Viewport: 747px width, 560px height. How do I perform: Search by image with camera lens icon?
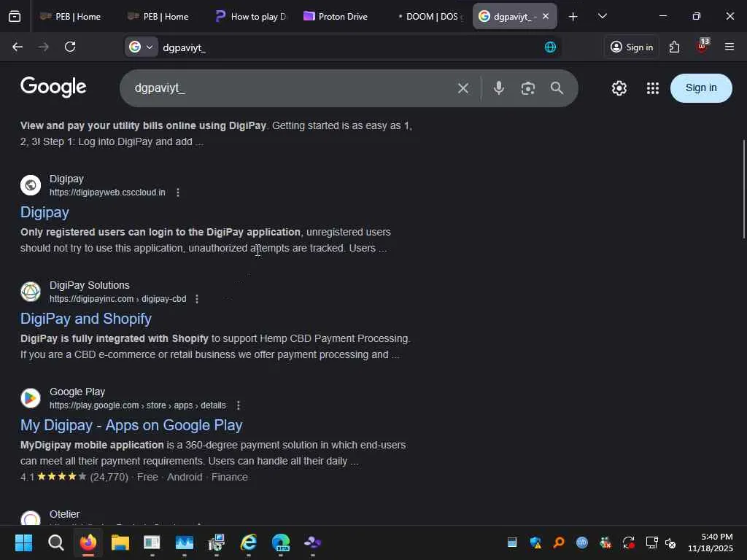click(x=528, y=88)
